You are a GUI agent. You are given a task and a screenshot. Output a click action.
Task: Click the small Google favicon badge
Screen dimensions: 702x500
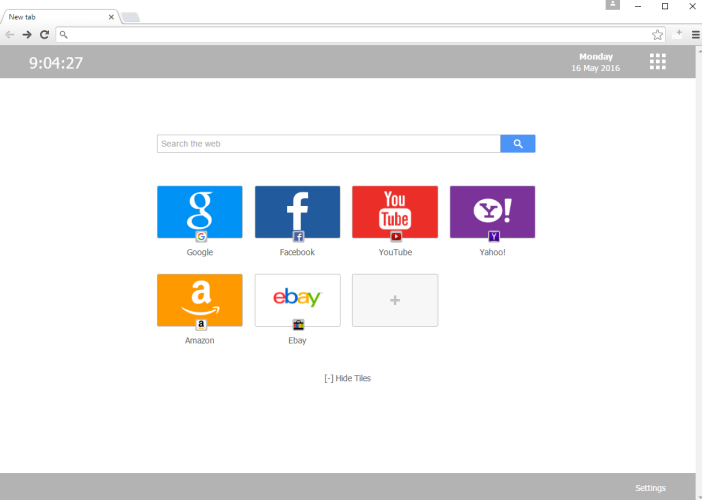(201, 236)
